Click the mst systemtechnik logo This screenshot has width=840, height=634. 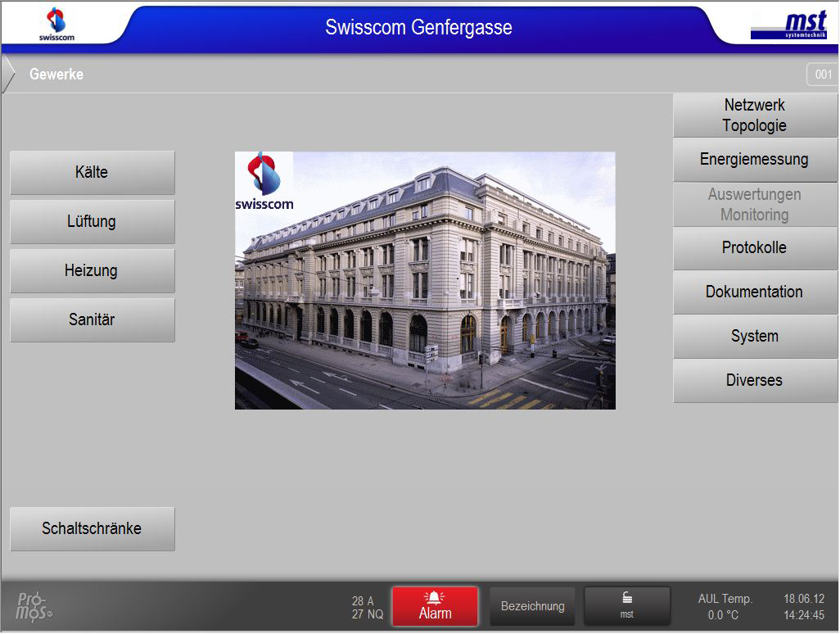pos(789,25)
